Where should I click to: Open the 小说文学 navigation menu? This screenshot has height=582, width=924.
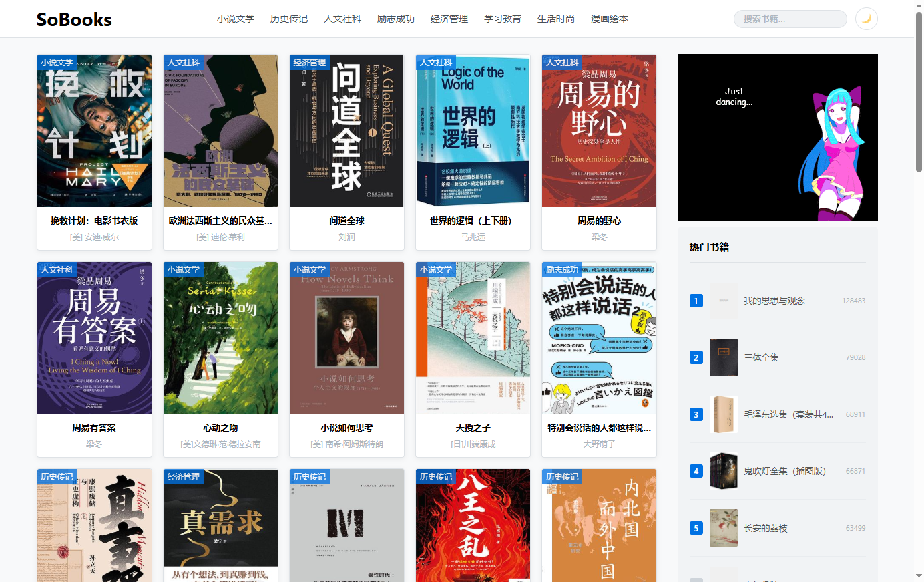point(236,19)
